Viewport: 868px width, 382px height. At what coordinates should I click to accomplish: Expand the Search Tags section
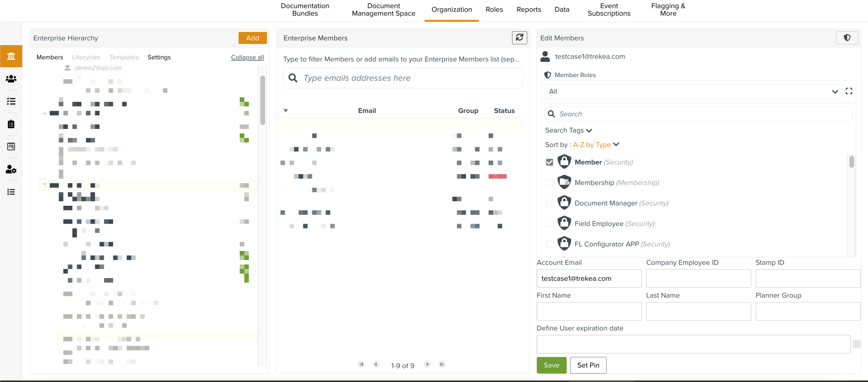(x=568, y=130)
